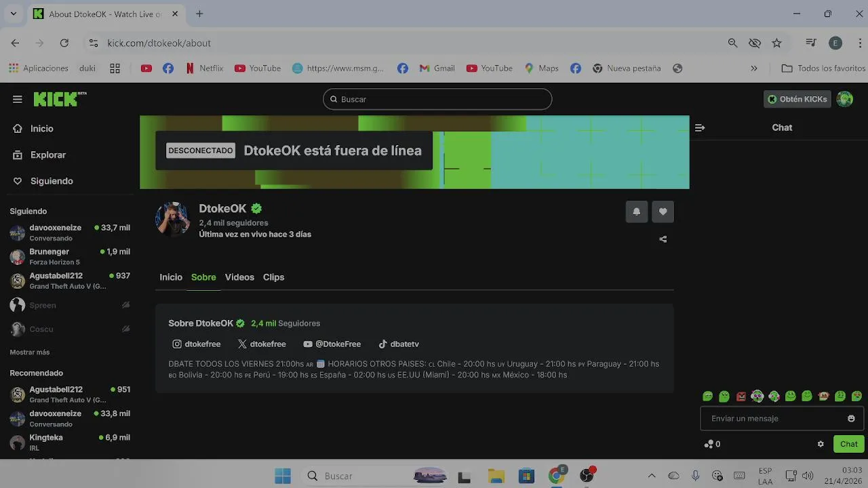This screenshot has width=868, height=488.
Task: Reload the page
Action: 64,43
